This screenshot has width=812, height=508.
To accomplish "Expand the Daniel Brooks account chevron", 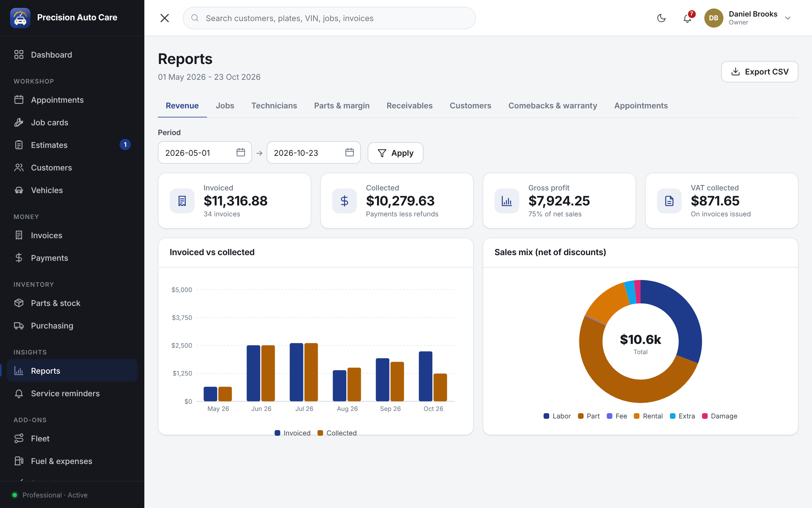I will coord(788,18).
